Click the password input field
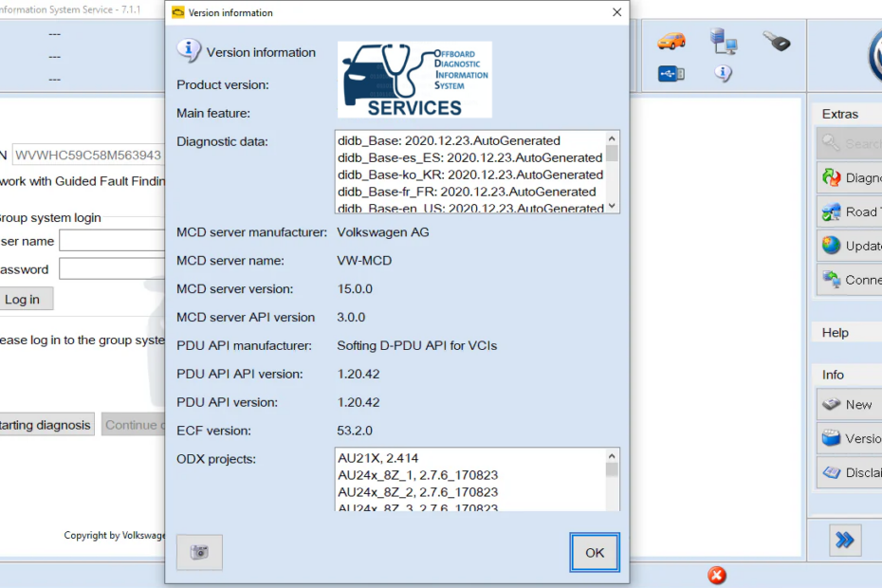 (112, 269)
